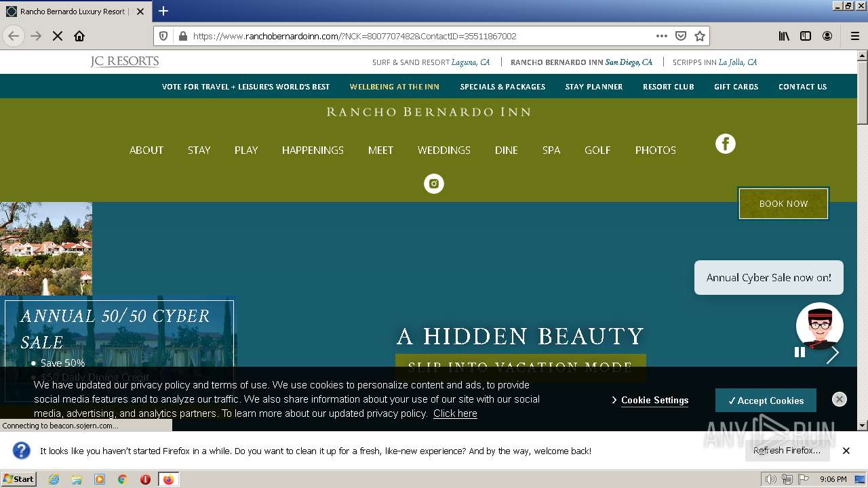
Task: Open a new tab with plus button
Action: pyautogui.click(x=163, y=11)
